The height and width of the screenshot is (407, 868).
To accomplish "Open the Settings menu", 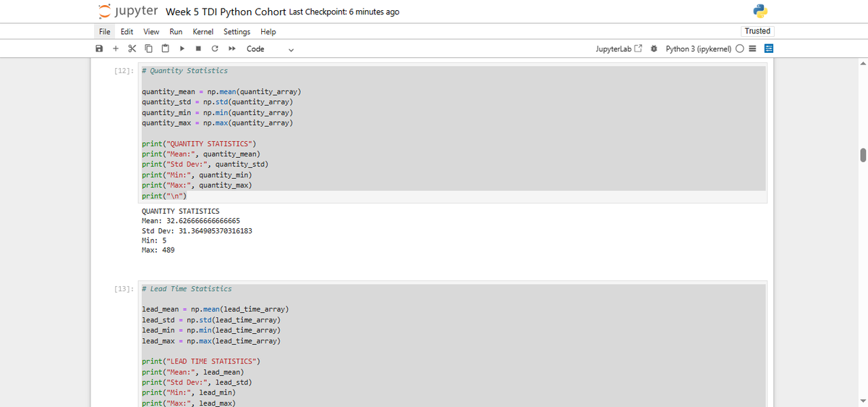I will coord(237,31).
